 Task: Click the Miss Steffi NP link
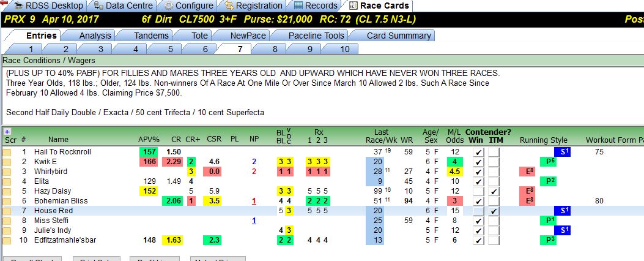coord(254,221)
